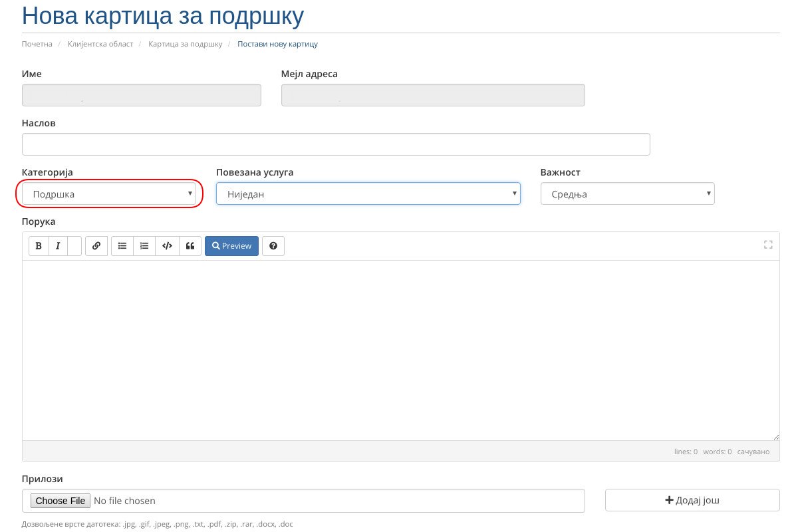Insert a code block with the code icon
The height and width of the screenshot is (532, 798).
coord(167,246)
